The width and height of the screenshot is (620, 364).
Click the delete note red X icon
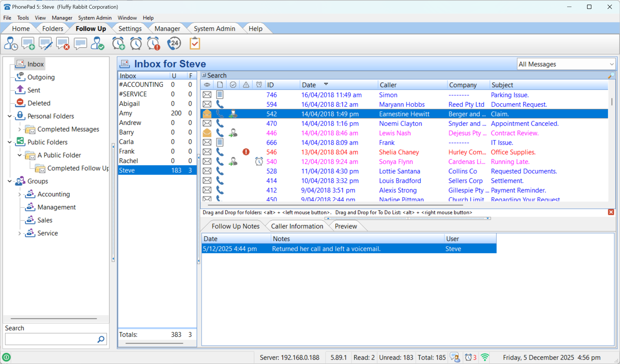63,44
